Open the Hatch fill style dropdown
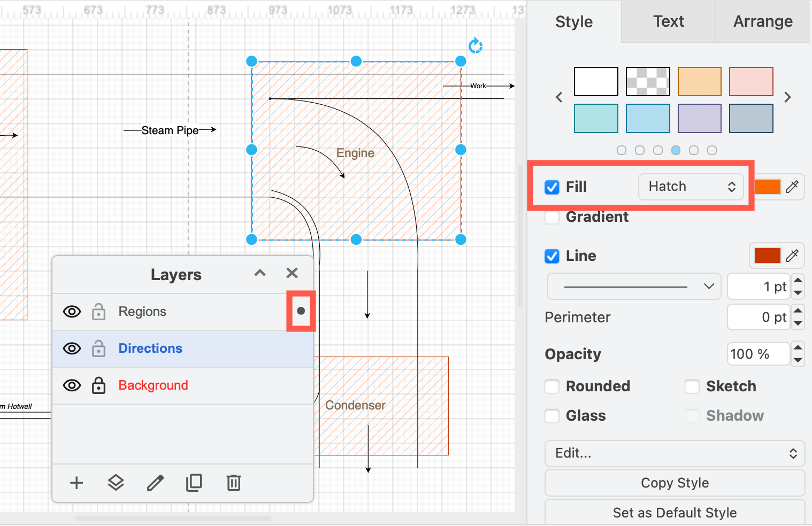 click(x=691, y=187)
